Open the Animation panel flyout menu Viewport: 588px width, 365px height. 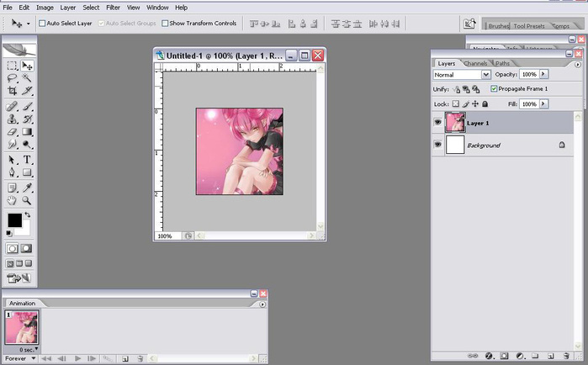coord(262,304)
